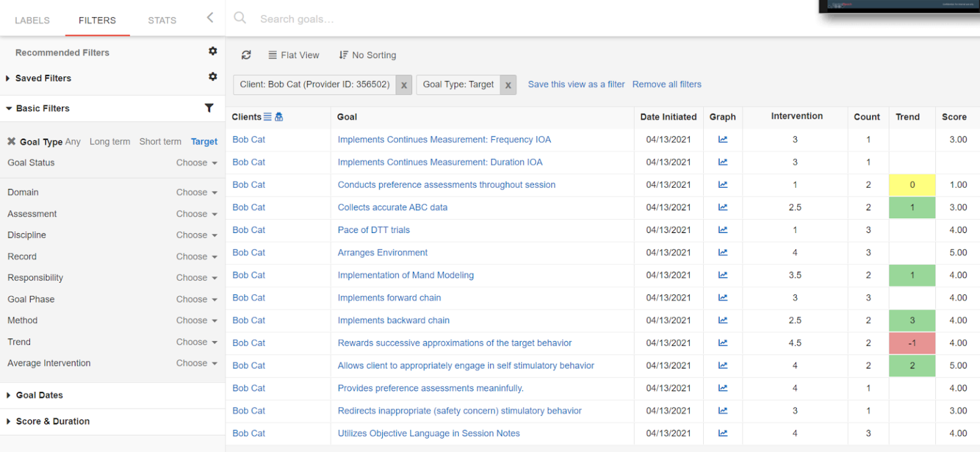Switch to the Labels tab
Image resolution: width=980 pixels, height=452 pixels.
pos(32,20)
